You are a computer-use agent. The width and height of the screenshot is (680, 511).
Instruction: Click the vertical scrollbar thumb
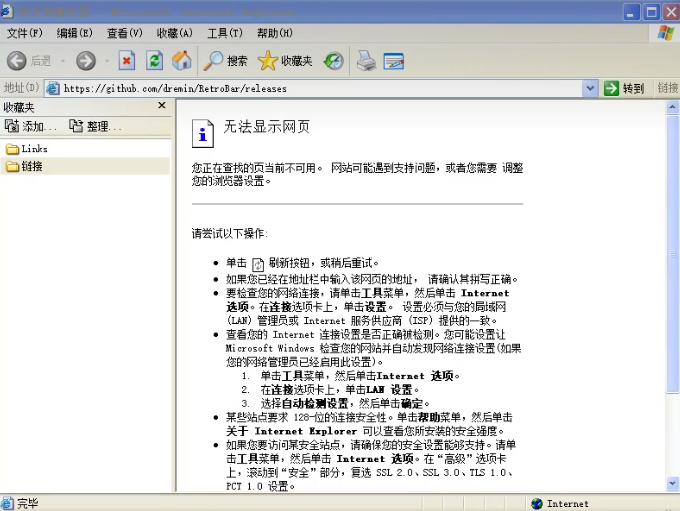coord(673,254)
